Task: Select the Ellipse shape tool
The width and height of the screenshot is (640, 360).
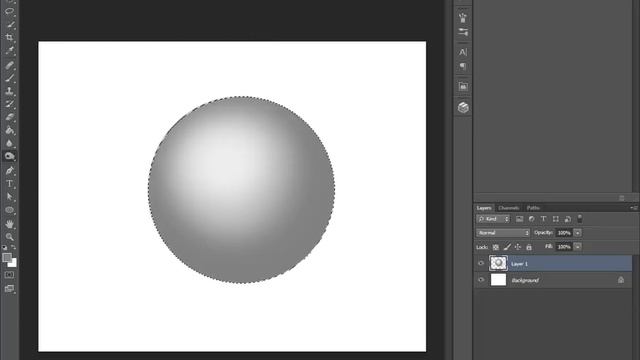Action: (x=9, y=210)
